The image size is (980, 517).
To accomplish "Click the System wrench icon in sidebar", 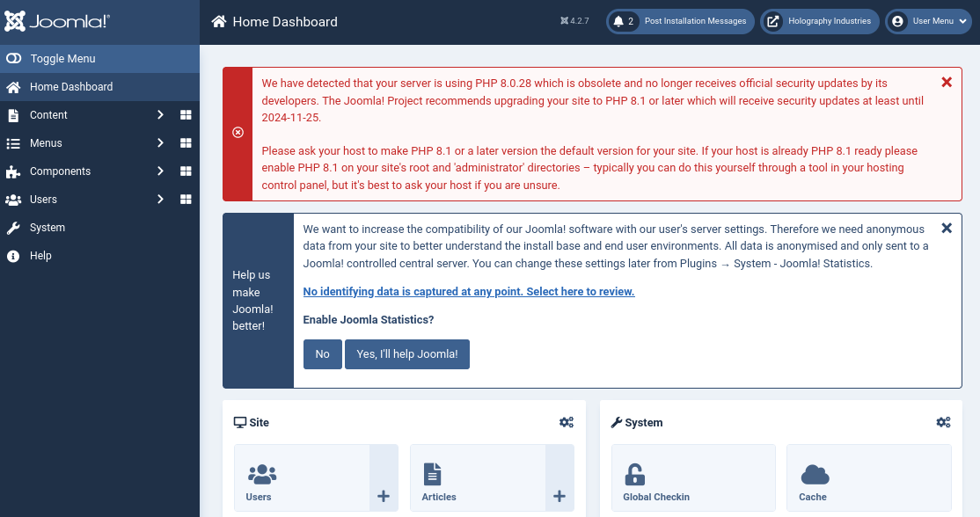I will (13, 228).
